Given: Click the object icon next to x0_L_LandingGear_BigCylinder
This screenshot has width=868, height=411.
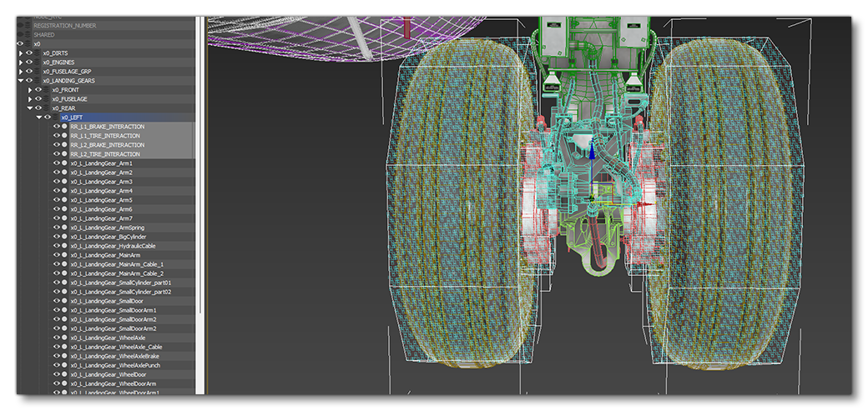Looking at the screenshot, I should point(64,237).
